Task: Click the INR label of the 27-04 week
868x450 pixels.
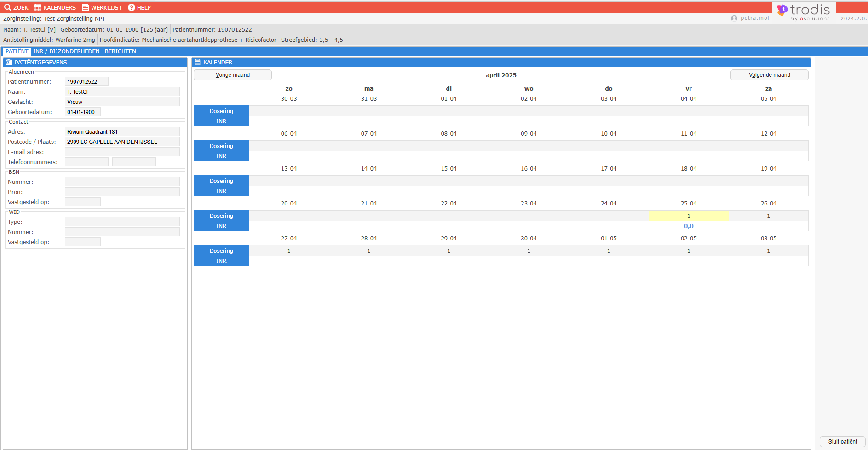Action: pos(221,261)
